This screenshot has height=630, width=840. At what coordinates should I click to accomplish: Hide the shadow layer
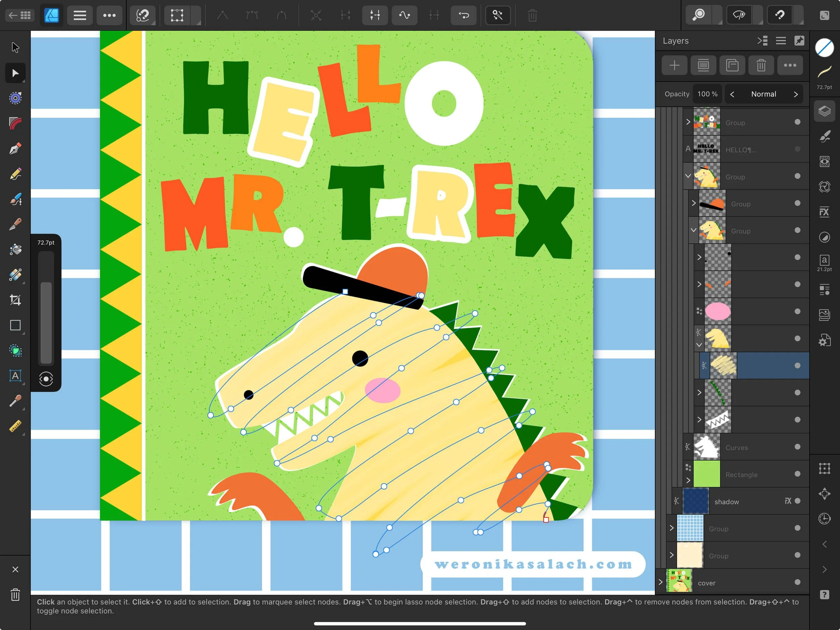click(x=797, y=501)
